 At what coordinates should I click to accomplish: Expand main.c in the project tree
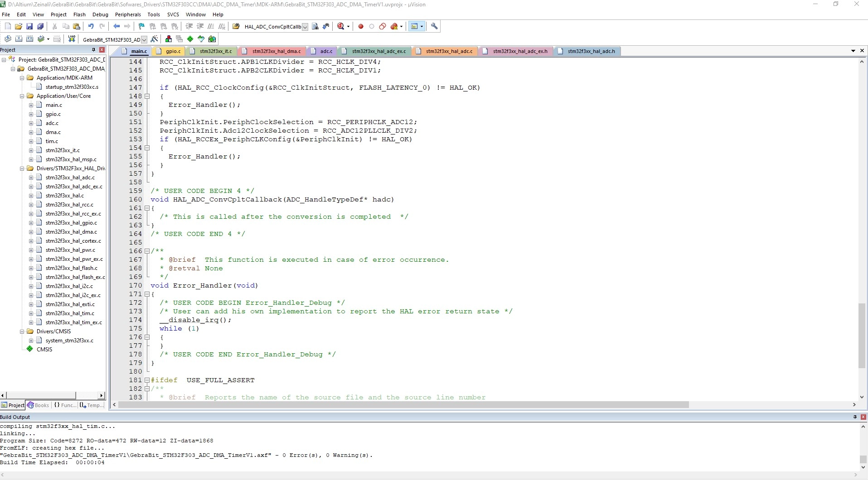point(31,105)
